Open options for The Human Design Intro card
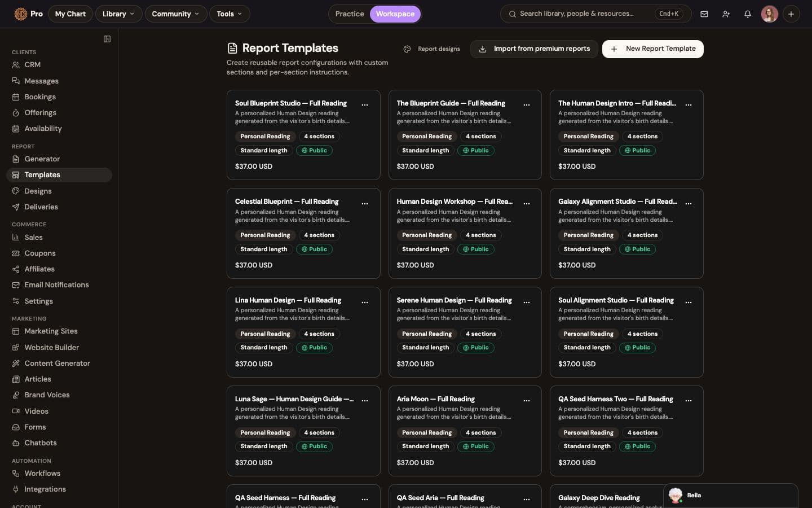 coord(689,104)
